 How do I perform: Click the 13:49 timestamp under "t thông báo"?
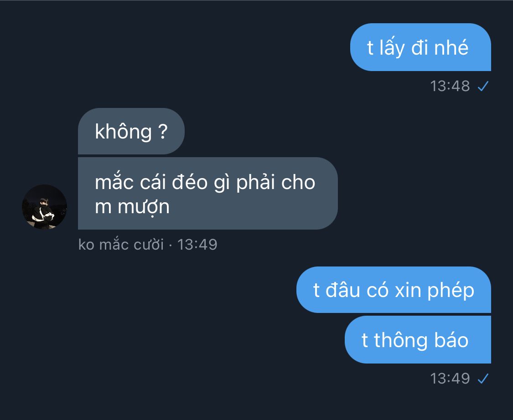coord(450,379)
